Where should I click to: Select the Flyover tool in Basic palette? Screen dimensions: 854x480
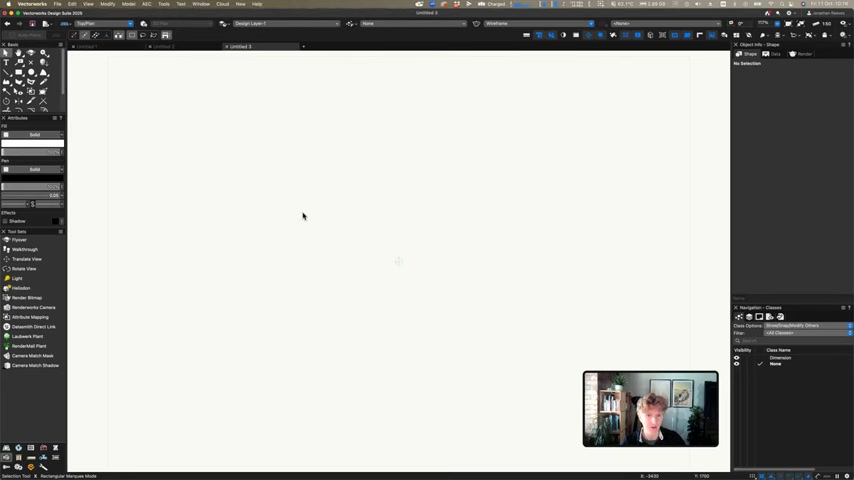click(31, 53)
